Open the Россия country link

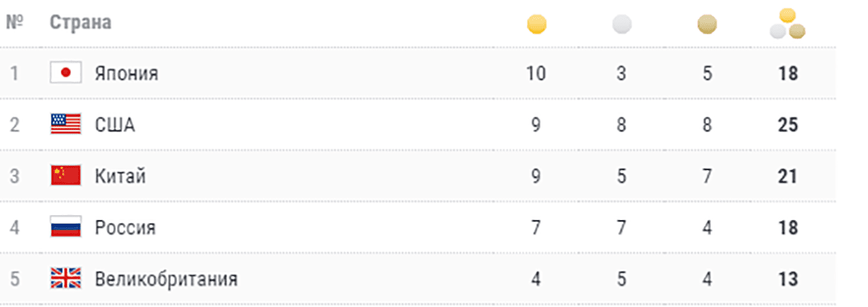tap(125, 228)
